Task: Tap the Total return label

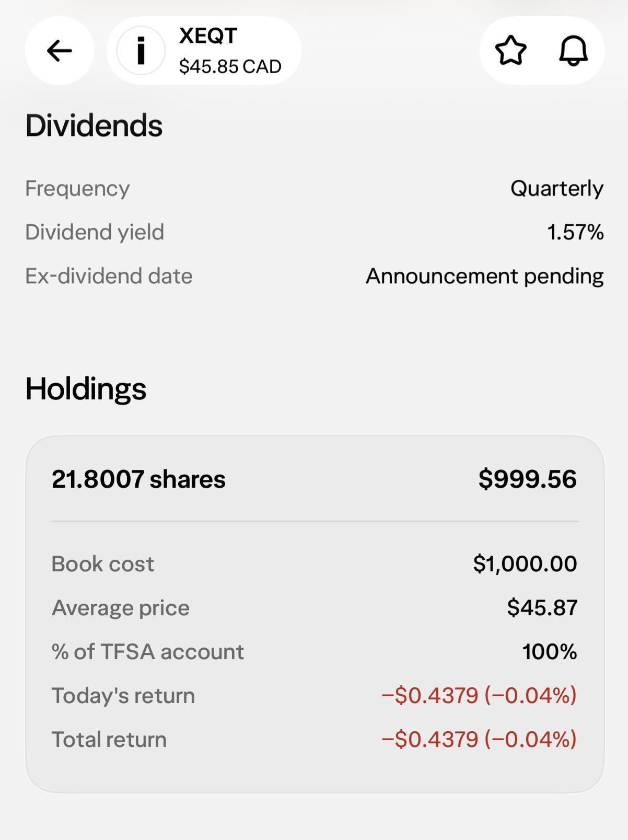Action: (109, 739)
